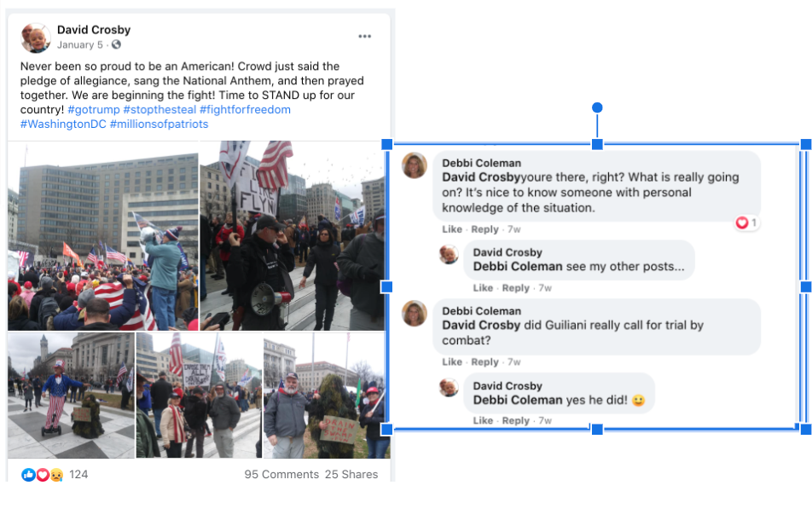Open the 95 Comments link
812x520 pixels.
coord(281,475)
